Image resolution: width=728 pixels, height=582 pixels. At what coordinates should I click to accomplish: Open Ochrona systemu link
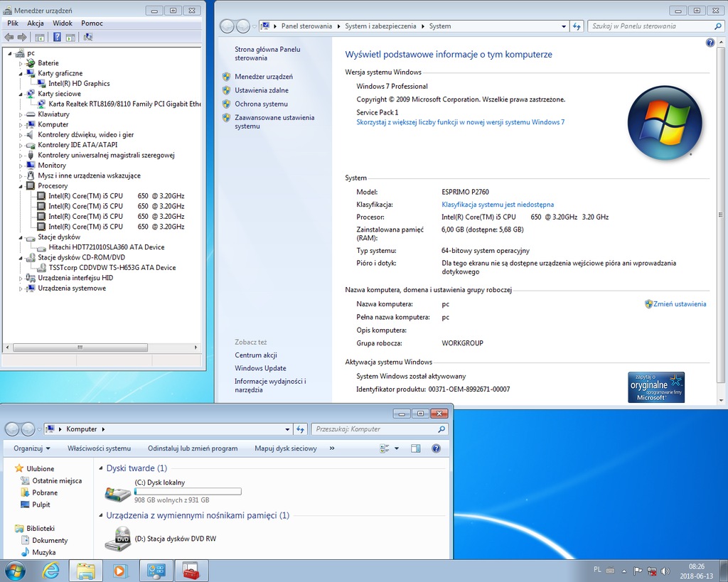coord(261,104)
